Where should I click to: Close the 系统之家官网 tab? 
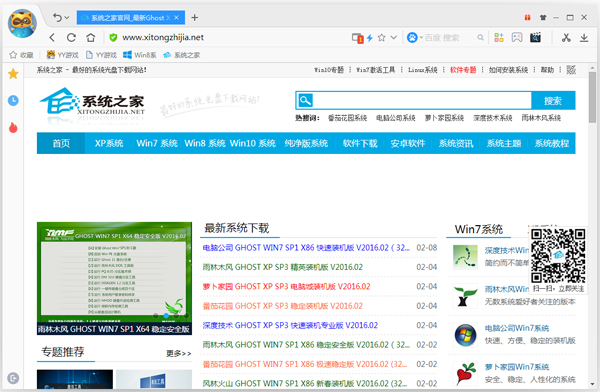coord(176,18)
